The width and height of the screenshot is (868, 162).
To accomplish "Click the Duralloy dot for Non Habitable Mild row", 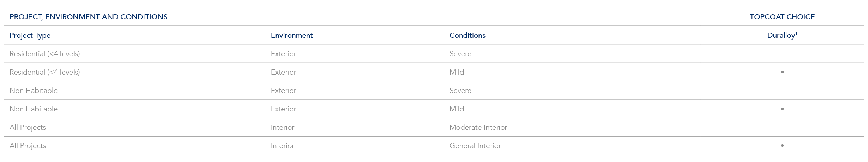I will point(782,109).
